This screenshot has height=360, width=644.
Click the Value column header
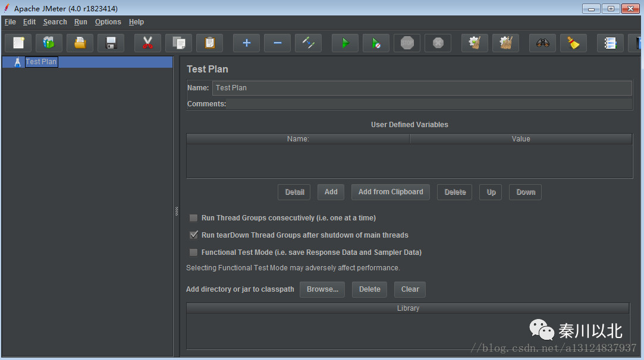[521, 139]
